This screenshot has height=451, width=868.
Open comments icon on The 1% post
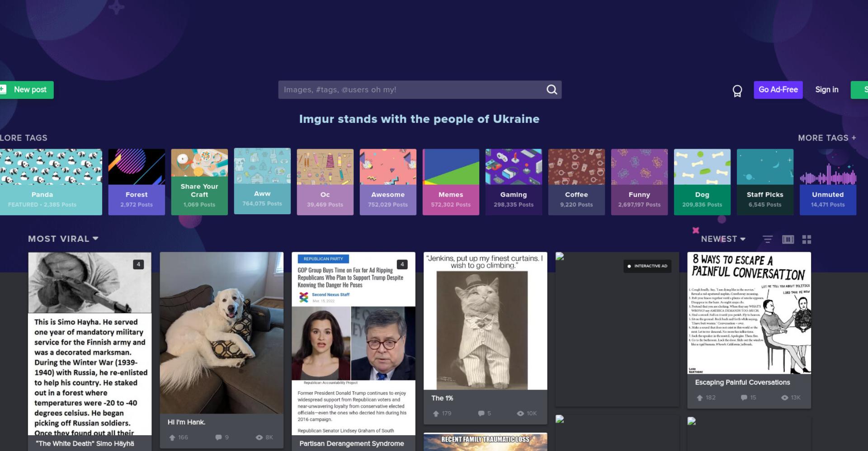click(x=481, y=413)
